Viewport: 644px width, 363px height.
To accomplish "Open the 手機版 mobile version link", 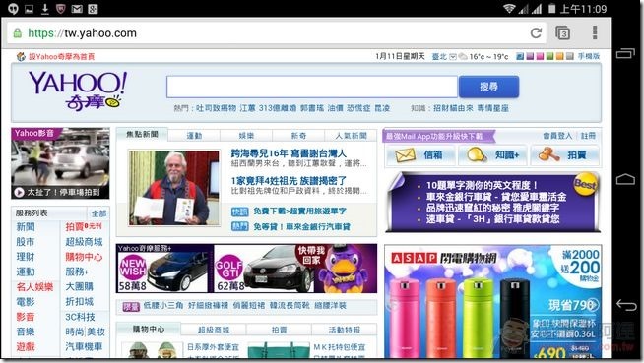I will [x=589, y=56].
